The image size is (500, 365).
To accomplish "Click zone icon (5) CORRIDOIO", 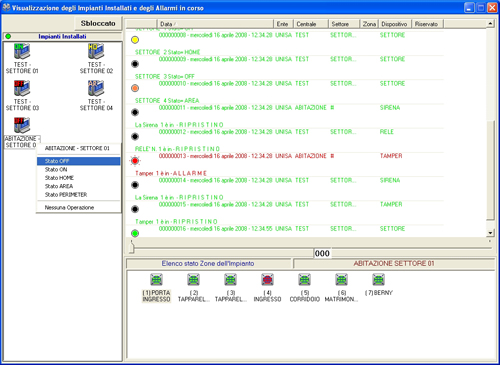I will pos(304,279).
